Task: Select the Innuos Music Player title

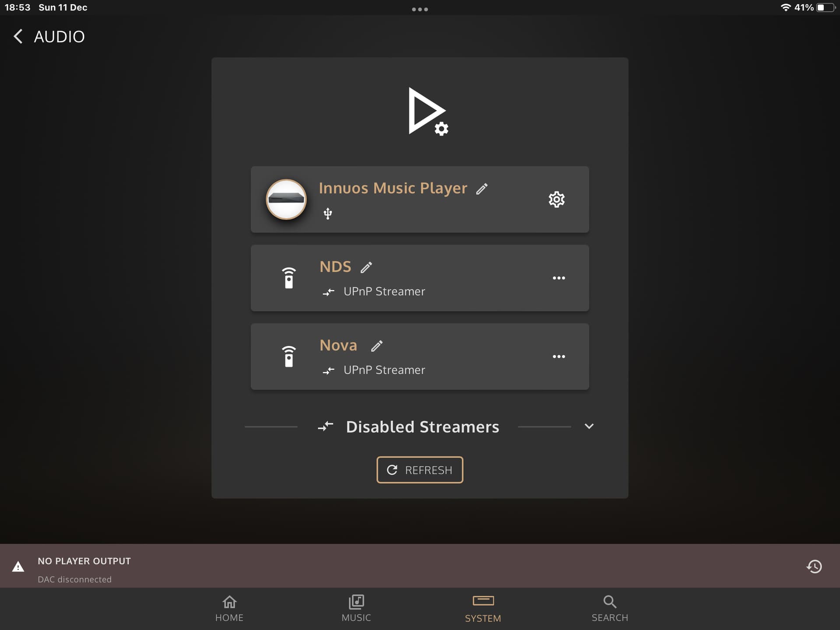Action: [x=393, y=188]
